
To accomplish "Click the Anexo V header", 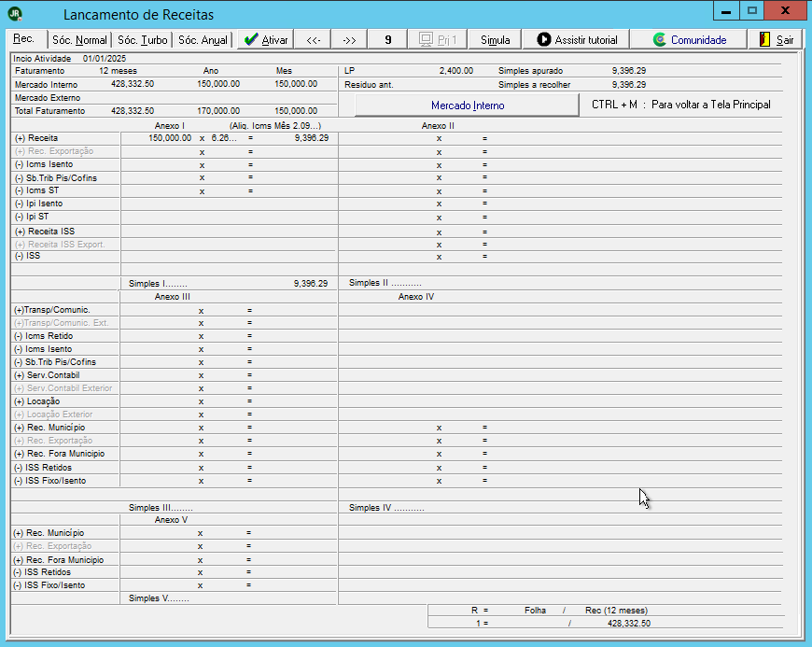I will 171,520.
